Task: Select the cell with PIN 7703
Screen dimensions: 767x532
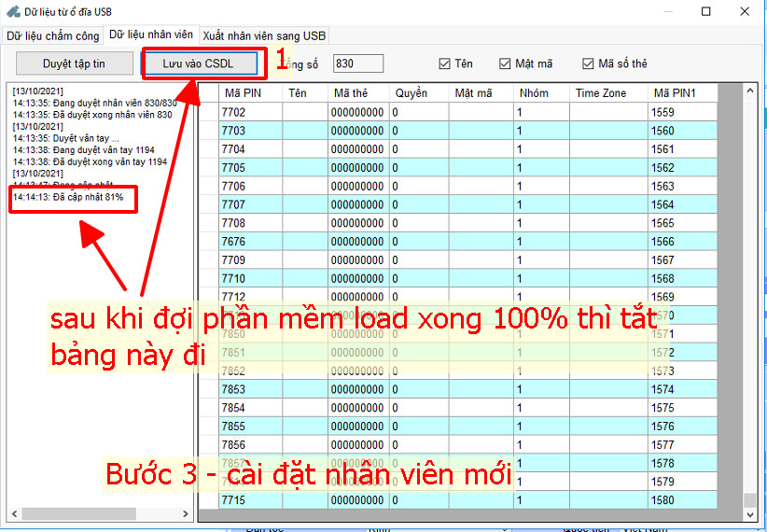Action: pos(250,131)
